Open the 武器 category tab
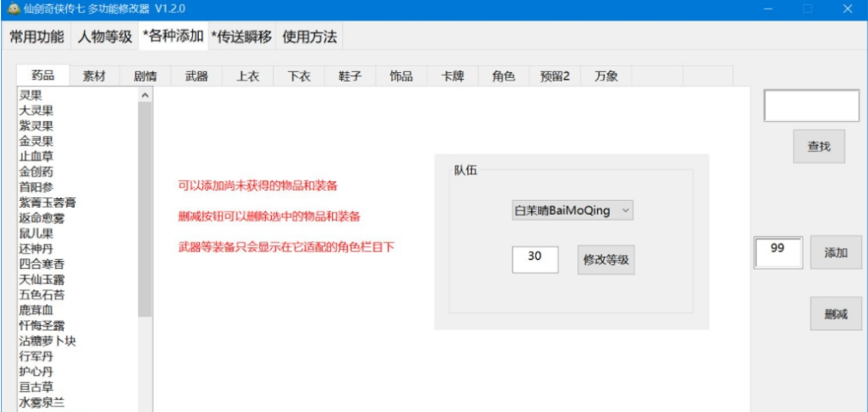 tap(196, 76)
